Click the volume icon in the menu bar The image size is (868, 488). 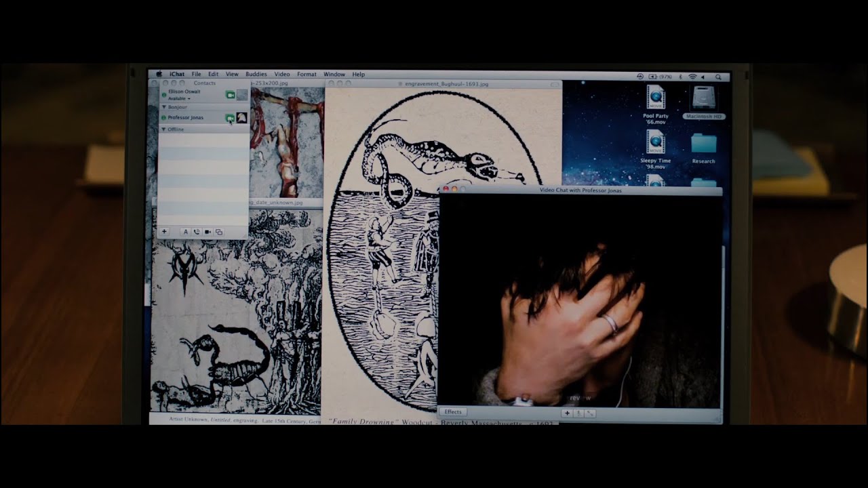(x=703, y=77)
